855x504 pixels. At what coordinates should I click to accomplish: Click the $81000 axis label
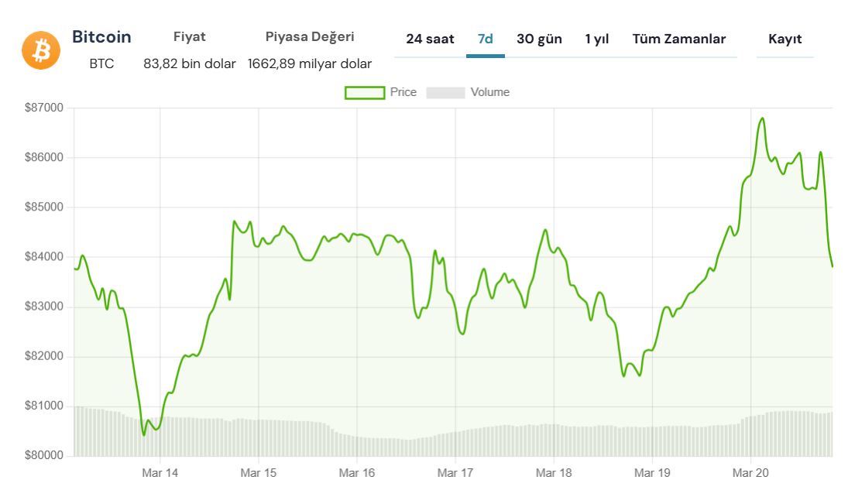coord(44,406)
